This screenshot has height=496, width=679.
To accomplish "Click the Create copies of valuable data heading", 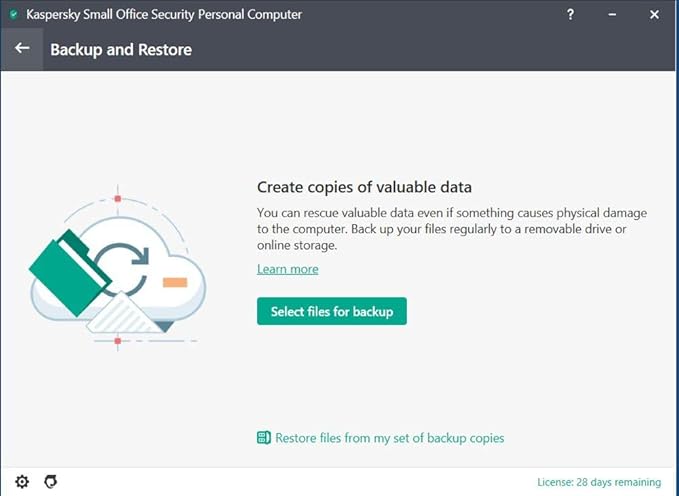I will coord(364,187).
